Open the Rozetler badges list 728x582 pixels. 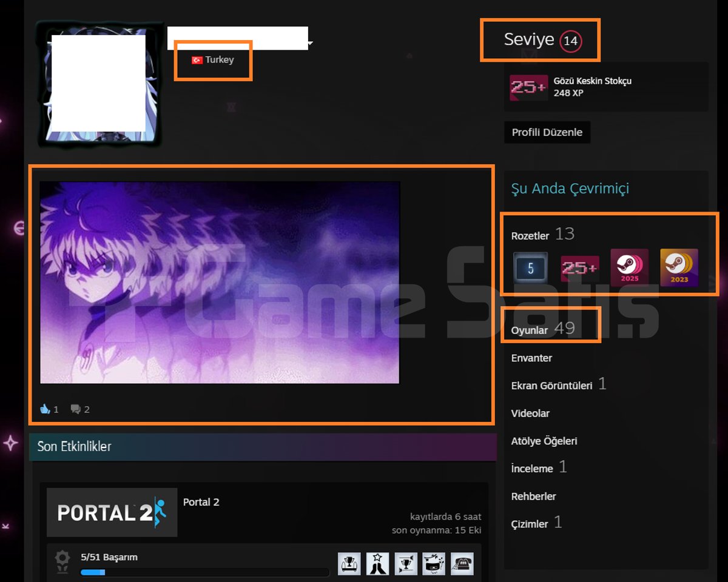coord(530,236)
